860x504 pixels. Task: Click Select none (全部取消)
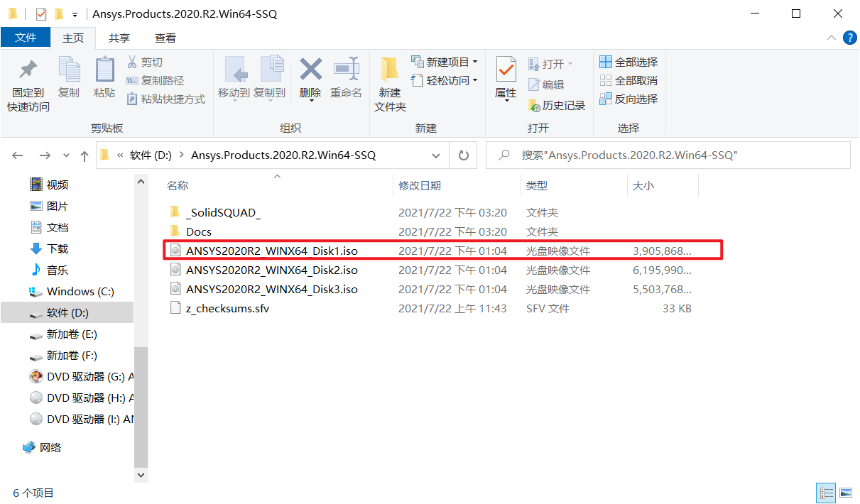[628, 80]
